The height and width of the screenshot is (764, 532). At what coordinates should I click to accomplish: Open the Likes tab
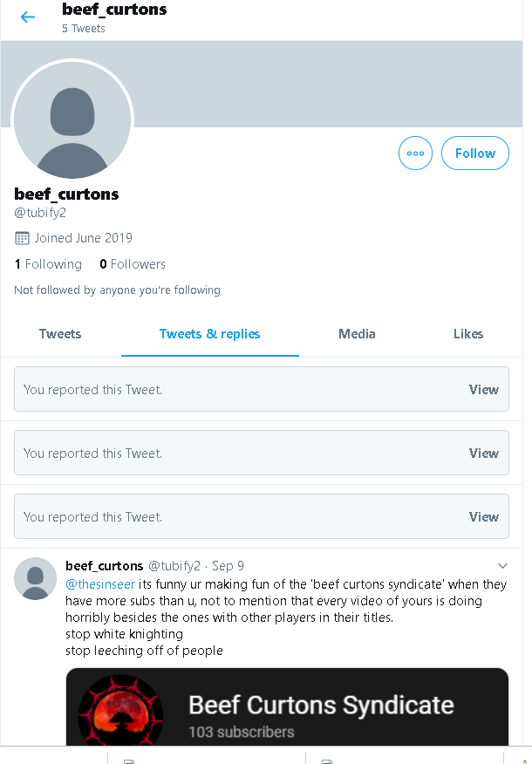[468, 334]
